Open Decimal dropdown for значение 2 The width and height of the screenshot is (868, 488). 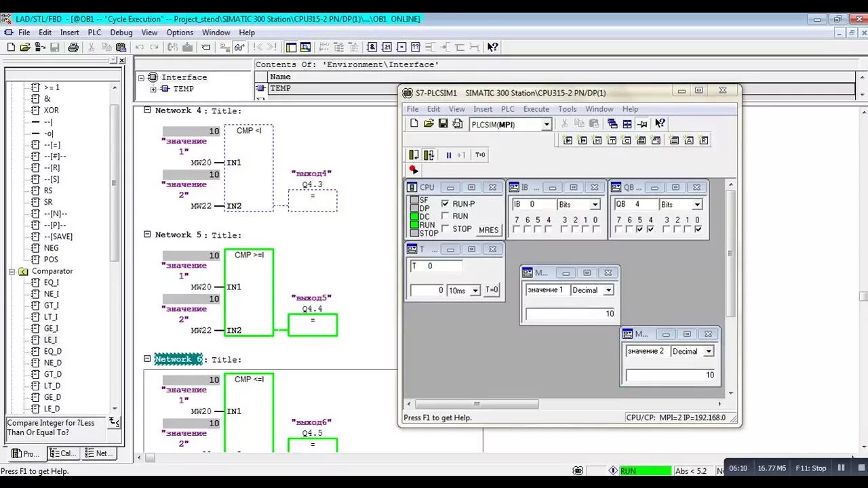click(x=708, y=351)
